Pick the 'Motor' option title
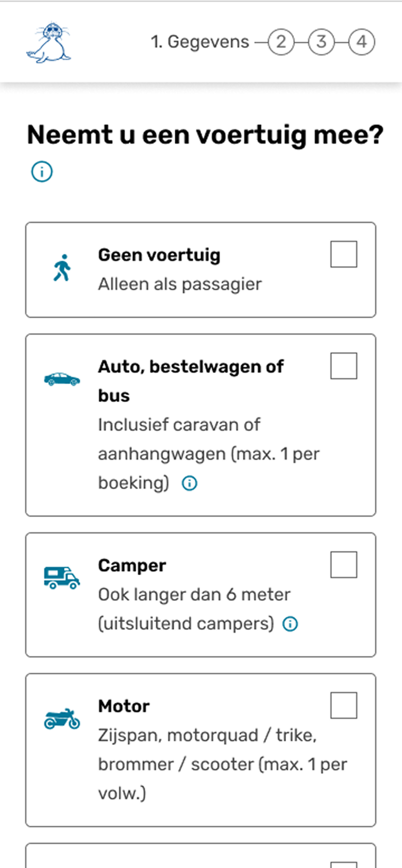 (124, 706)
